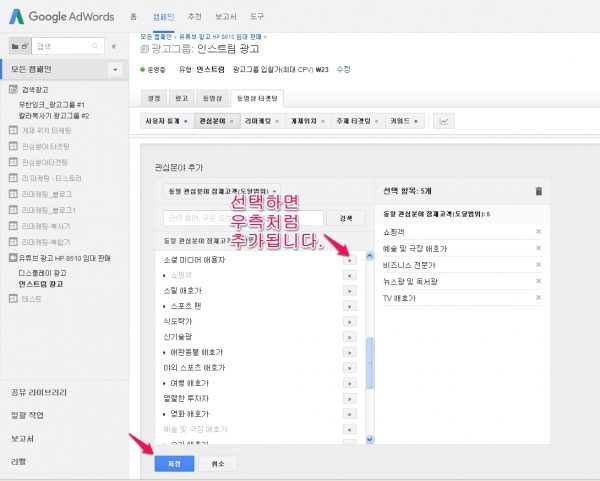The height and width of the screenshot is (481, 600).
Task: Click the scroll-down arrow of interest list
Action: [x=370, y=439]
